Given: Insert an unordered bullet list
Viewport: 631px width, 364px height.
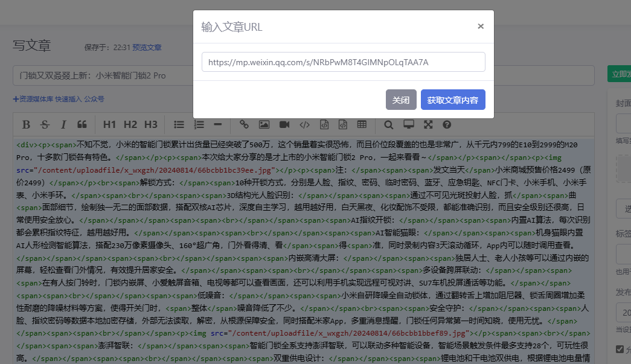Looking at the screenshot, I should [179, 125].
